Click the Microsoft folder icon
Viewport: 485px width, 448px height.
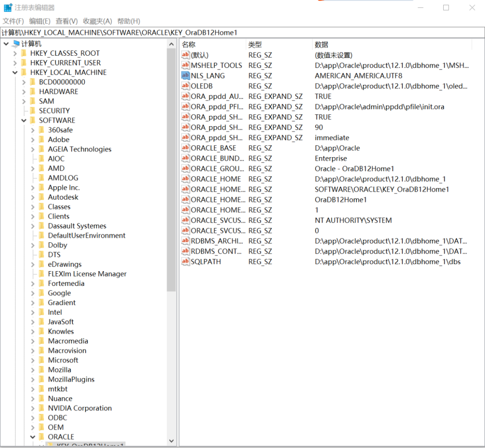click(42, 360)
